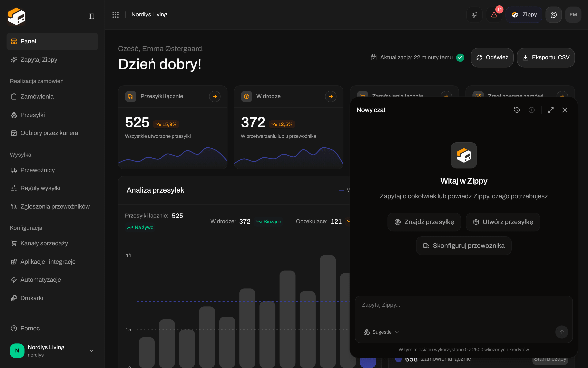
Task: Open chat history clock icon in Zippy panel
Action: click(517, 110)
